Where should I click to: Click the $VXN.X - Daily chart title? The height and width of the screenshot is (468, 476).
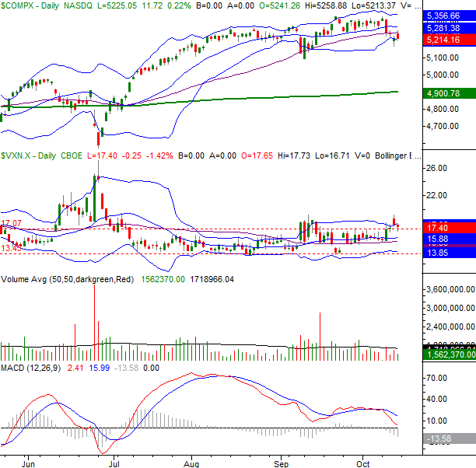pyautogui.click(x=28, y=155)
